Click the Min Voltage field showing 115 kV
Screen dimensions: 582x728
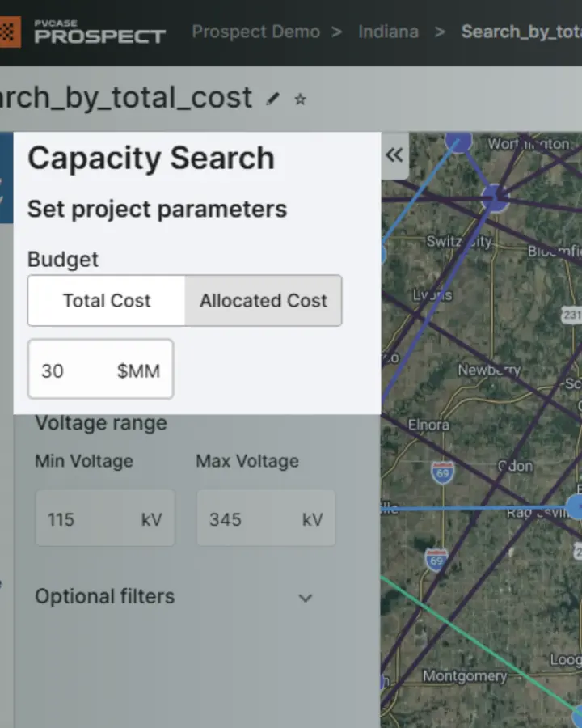[x=105, y=518]
